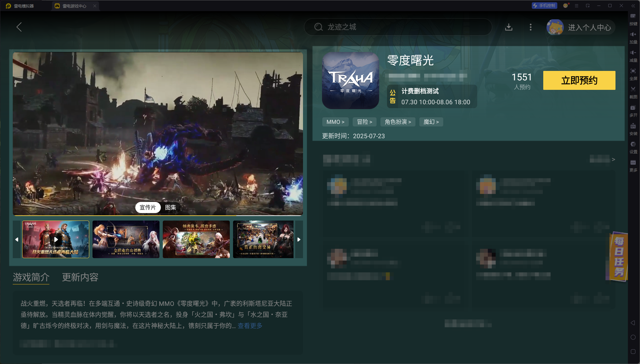This screenshot has width=640, height=364.
Task: Switch to 图集 gallery view
Action: point(171,207)
